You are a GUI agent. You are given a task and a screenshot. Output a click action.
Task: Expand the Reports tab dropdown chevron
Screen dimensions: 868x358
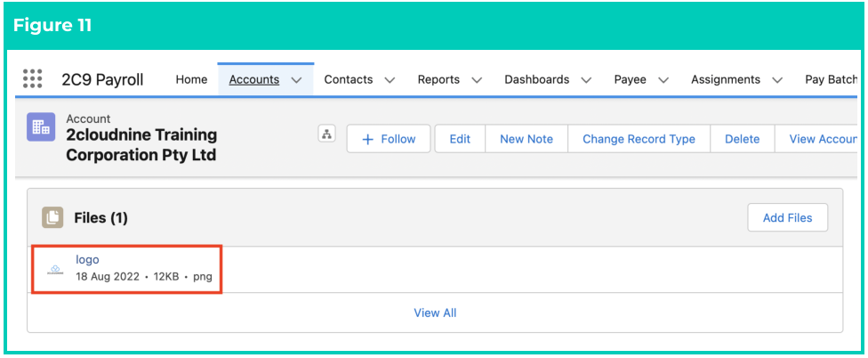477,80
